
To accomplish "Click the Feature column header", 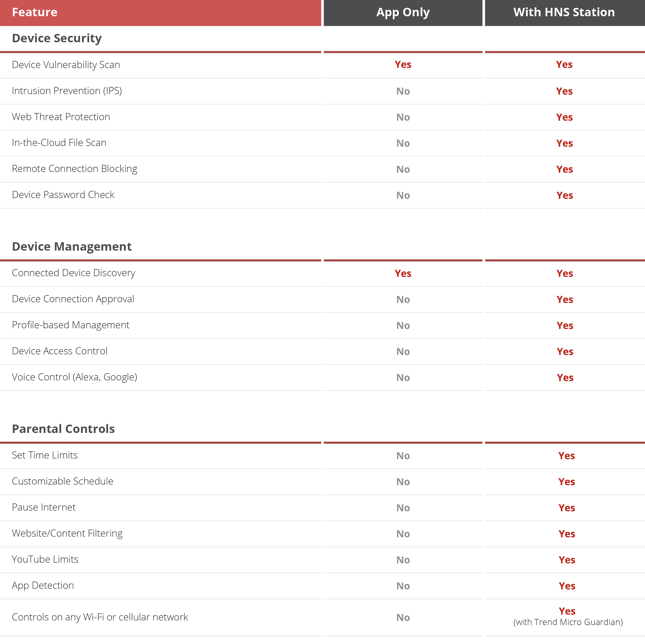I will pyautogui.click(x=35, y=12).
